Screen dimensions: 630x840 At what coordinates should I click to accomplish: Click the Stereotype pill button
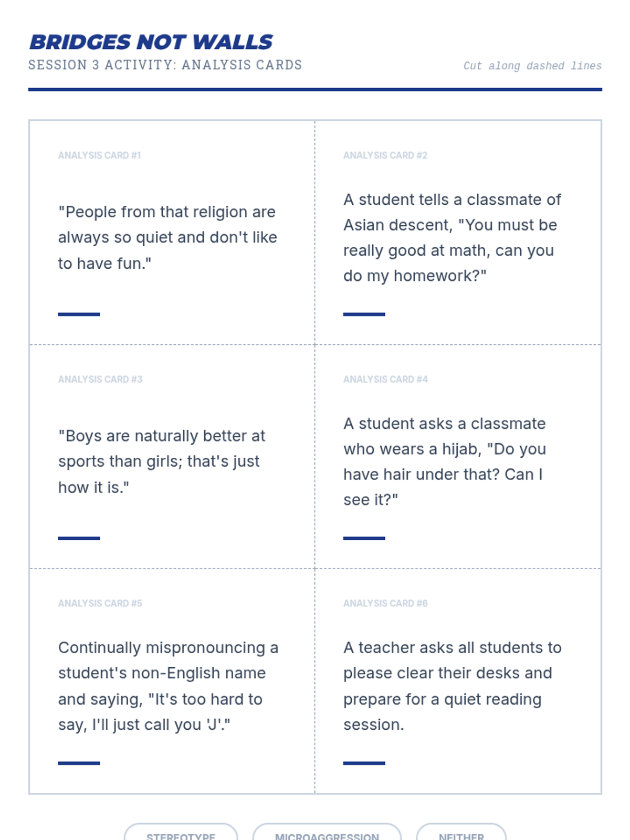[x=181, y=835]
